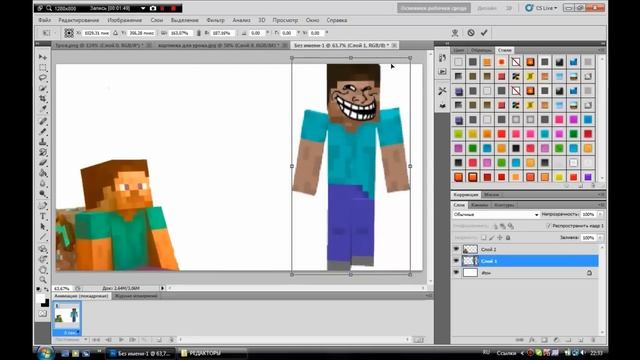Select the Pen tool
640x360 pixels.
(42, 206)
